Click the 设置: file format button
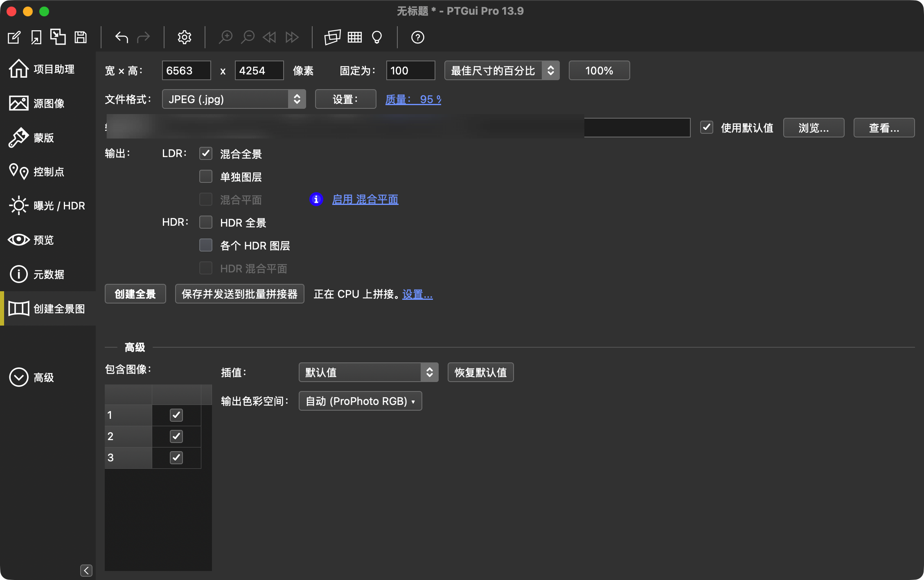 click(x=345, y=99)
